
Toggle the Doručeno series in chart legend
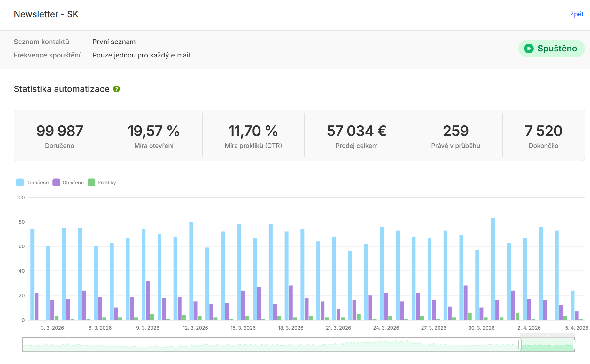pos(33,183)
